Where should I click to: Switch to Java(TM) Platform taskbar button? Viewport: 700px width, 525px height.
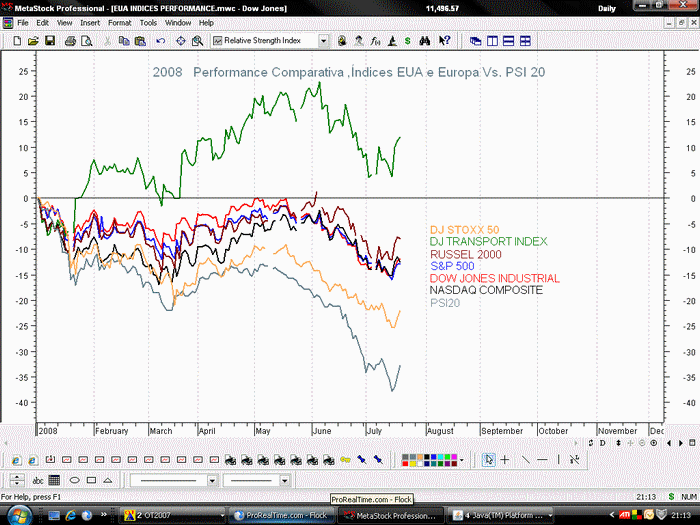(502, 516)
